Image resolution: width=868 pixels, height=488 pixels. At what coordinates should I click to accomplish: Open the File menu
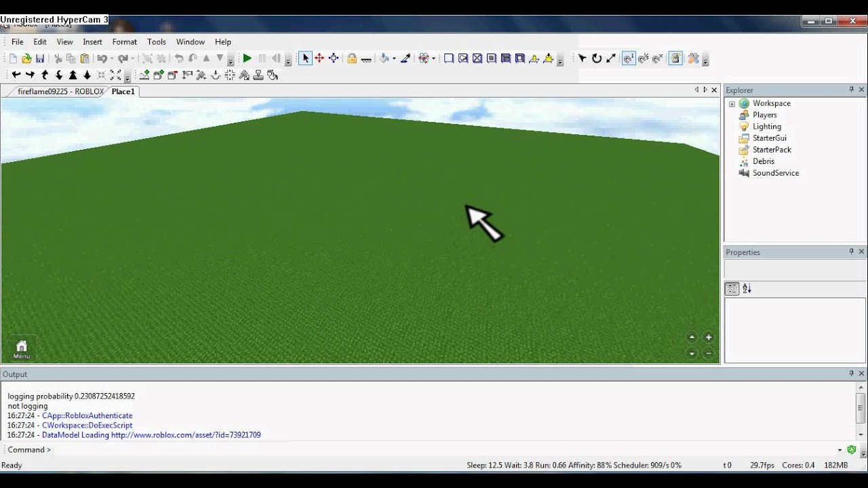coord(18,42)
